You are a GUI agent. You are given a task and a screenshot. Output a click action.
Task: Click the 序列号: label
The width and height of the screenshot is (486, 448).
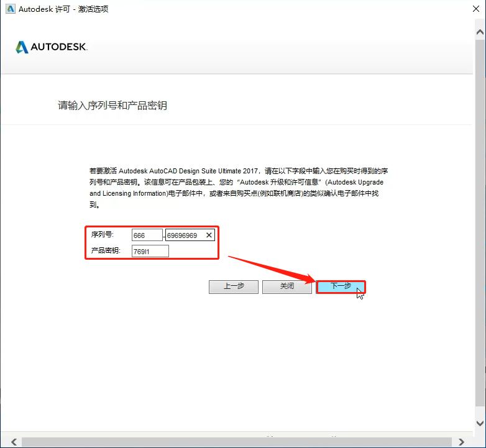[x=103, y=234]
